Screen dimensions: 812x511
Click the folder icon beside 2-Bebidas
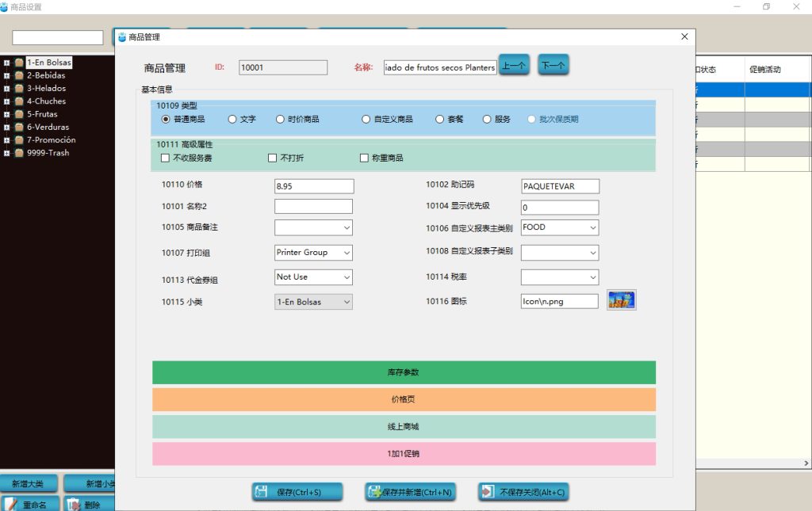tap(19, 75)
